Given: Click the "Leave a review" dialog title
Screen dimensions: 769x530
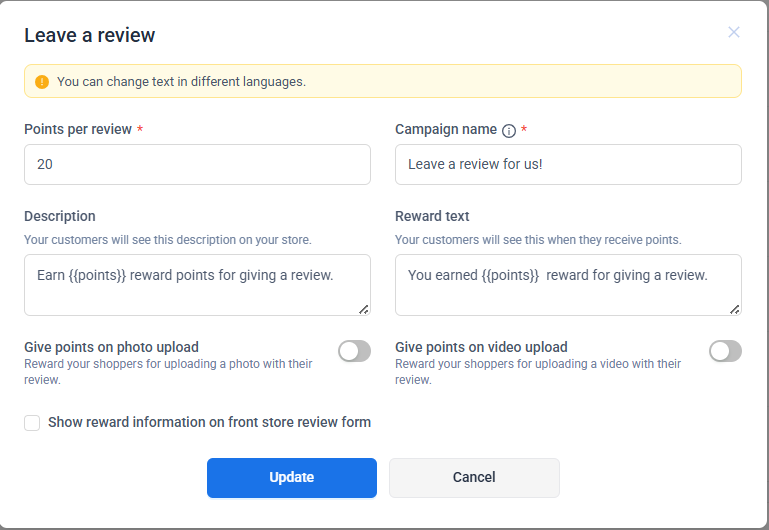Looking at the screenshot, I should click(90, 36).
